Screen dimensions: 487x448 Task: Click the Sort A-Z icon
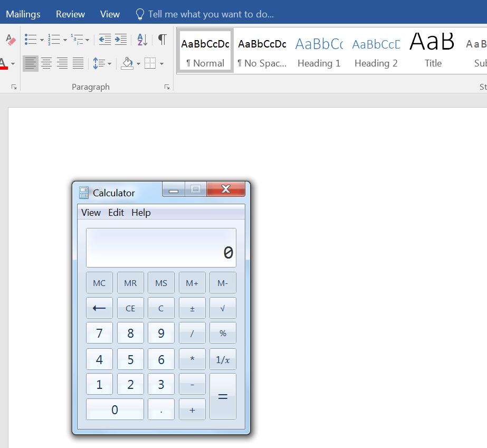pyautogui.click(x=142, y=40)
